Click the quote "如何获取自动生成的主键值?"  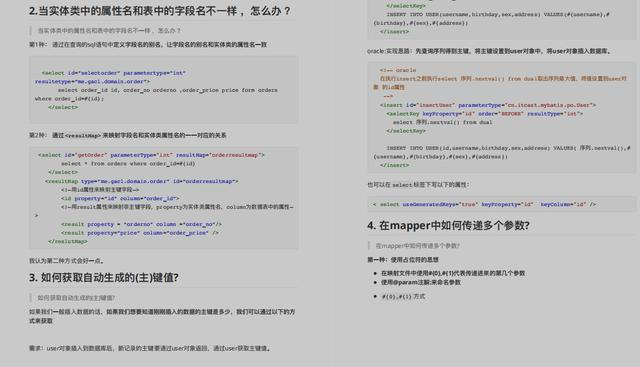(x=76, y=298)
